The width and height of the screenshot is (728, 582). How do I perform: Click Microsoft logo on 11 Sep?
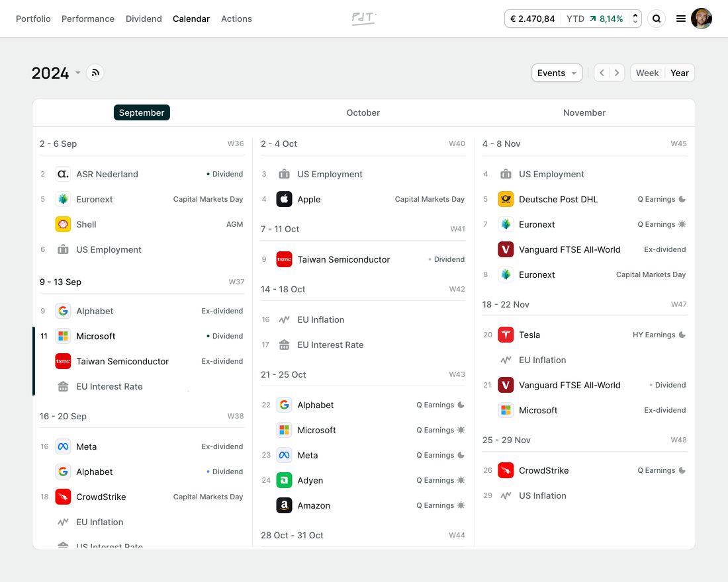point(63,336)
